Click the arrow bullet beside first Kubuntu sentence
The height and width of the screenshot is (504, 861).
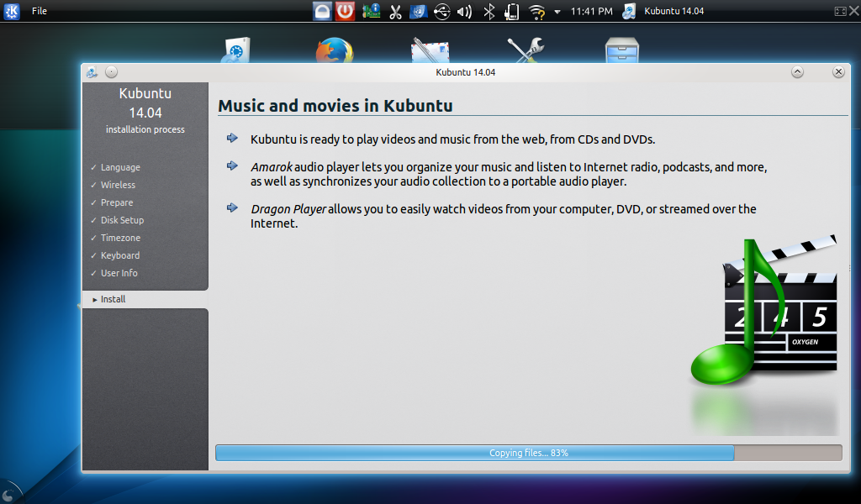point(232,138)
